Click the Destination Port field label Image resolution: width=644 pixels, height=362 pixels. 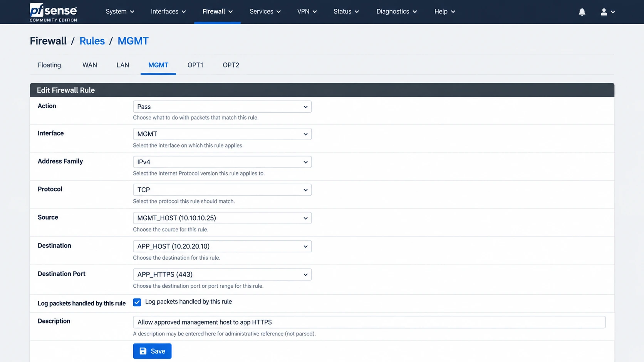[62, 274]
